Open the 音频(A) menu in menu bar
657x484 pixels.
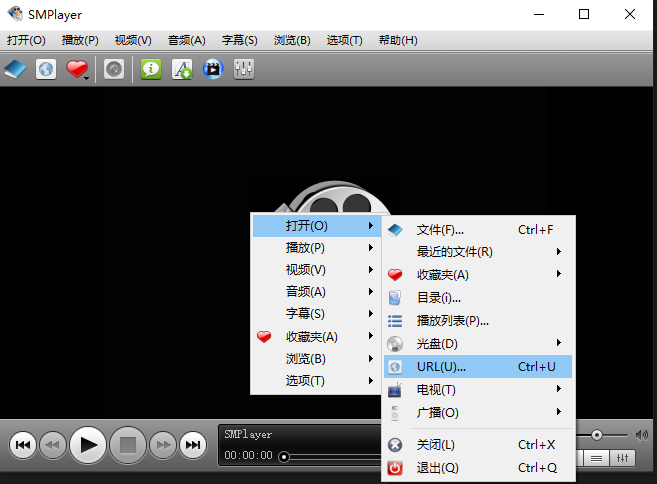tap(186, 40)
